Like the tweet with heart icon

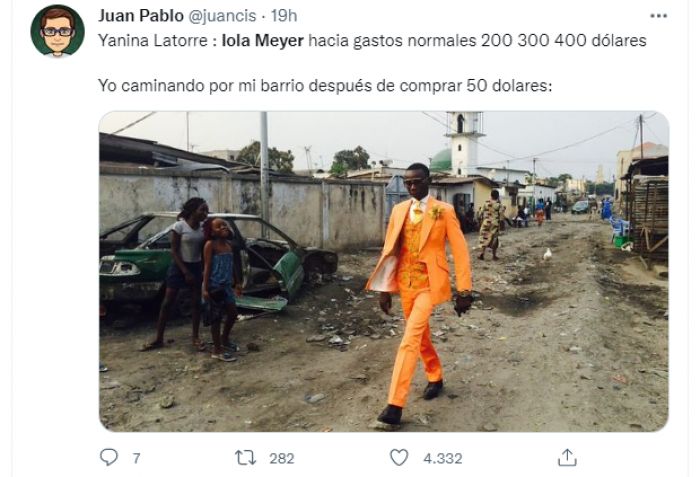pyautogui.click(x=399, y=458)
